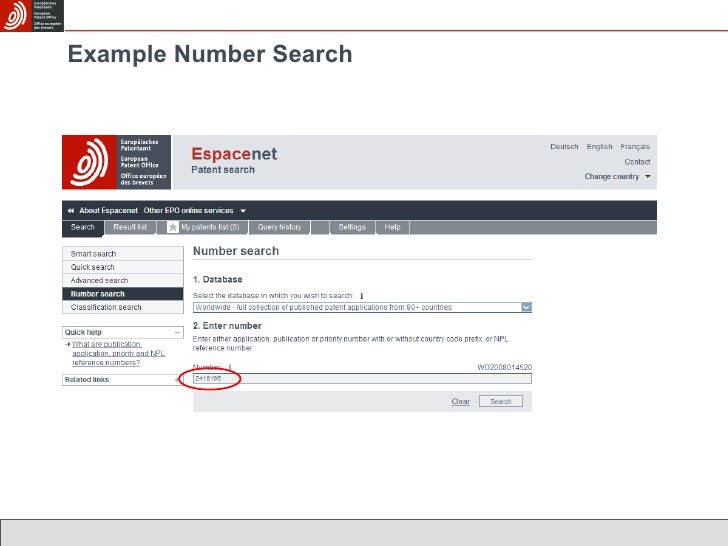728x546 pixels.
Task: Select Number search in sidebar
Action: pyautogui.click(x=123, y=294)
